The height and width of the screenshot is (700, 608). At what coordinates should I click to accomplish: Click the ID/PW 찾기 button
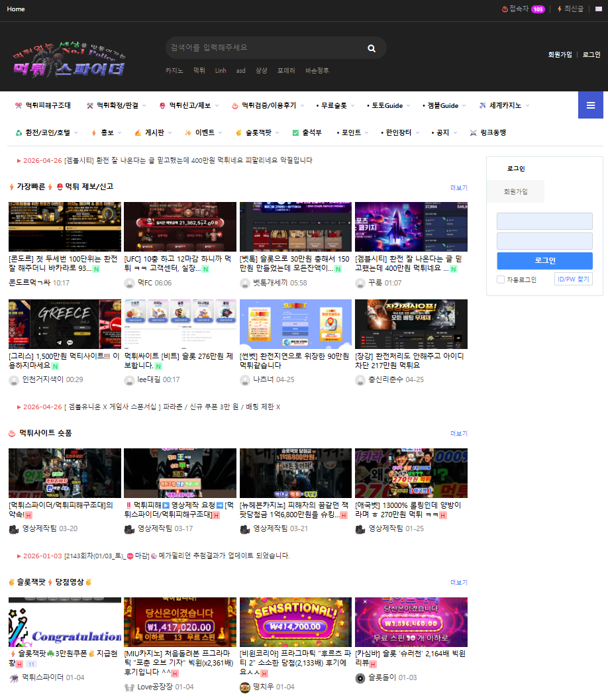tap(573, 279)
